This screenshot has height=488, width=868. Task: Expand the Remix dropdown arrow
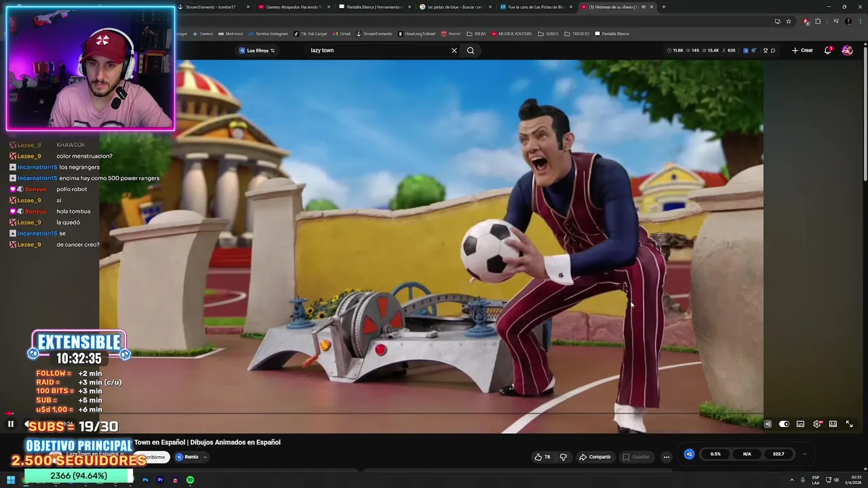(x=205, y=457)
